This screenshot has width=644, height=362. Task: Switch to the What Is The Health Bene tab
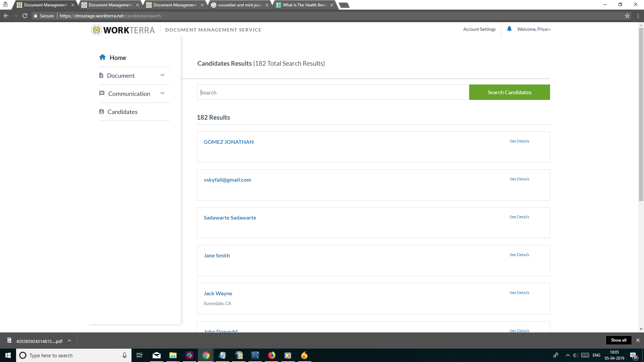point(304,5)
